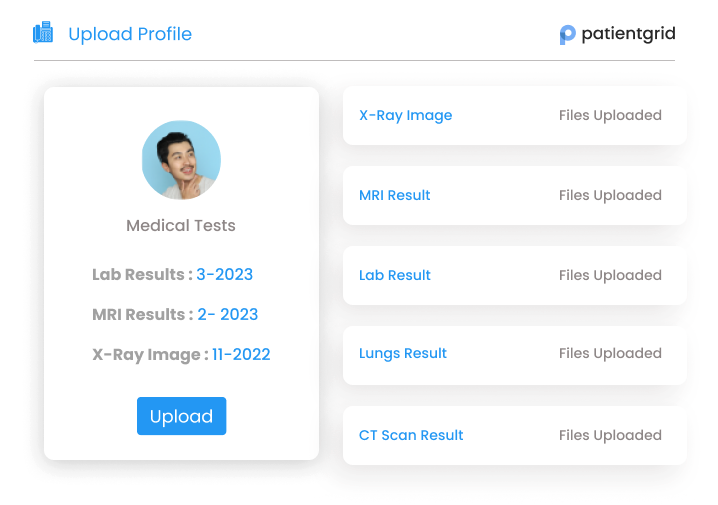Click Files Uploaded status for Lungs Result
Viewport: 718px width, 505px height.
click(610, 353)
